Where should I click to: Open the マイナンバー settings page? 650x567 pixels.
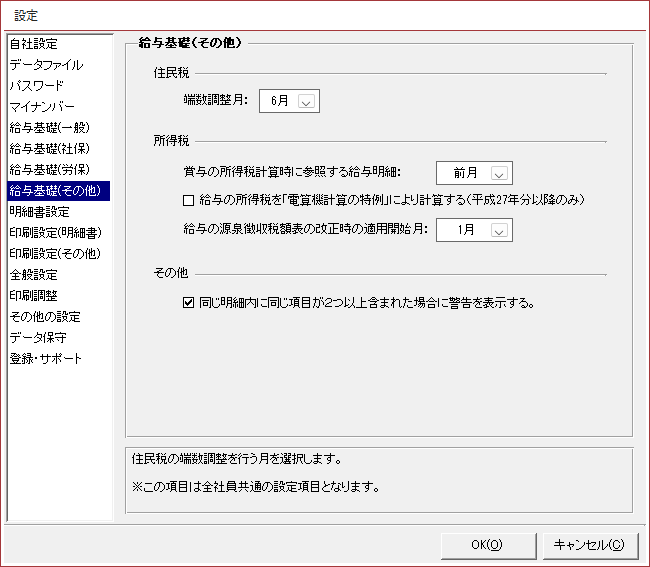click(41, 107)
